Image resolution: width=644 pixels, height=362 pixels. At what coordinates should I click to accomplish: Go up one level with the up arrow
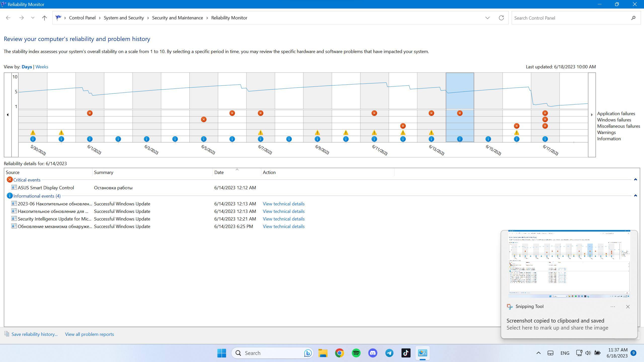click(44, 18)
